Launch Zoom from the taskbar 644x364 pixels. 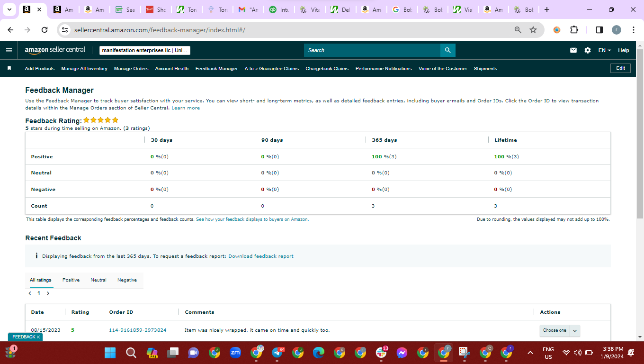(235, 353)
